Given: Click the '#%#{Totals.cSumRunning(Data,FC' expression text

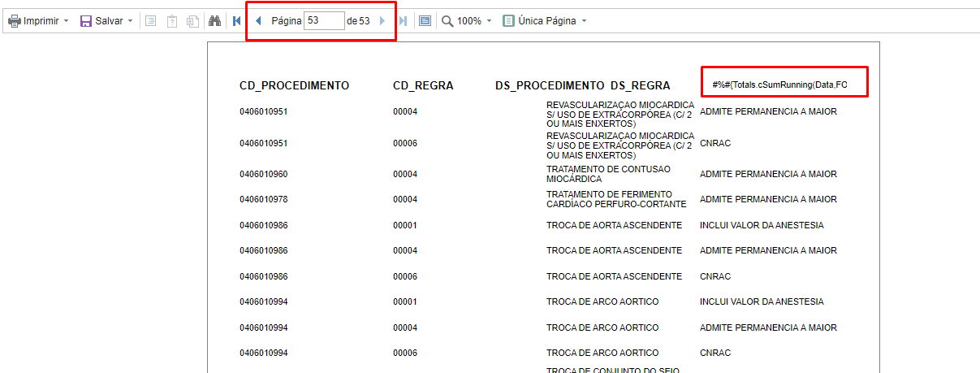Looking at the screenshot, I should coord(780,85).
